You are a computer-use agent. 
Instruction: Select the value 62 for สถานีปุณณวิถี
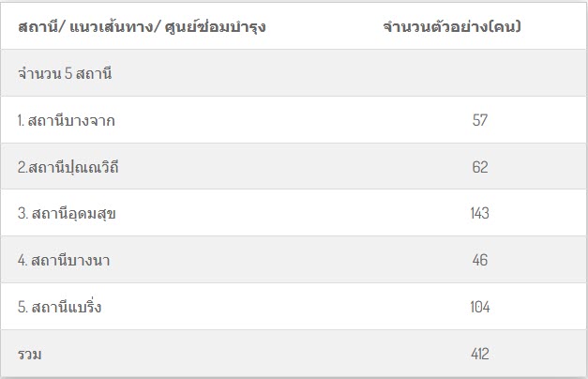coord(480,167)
